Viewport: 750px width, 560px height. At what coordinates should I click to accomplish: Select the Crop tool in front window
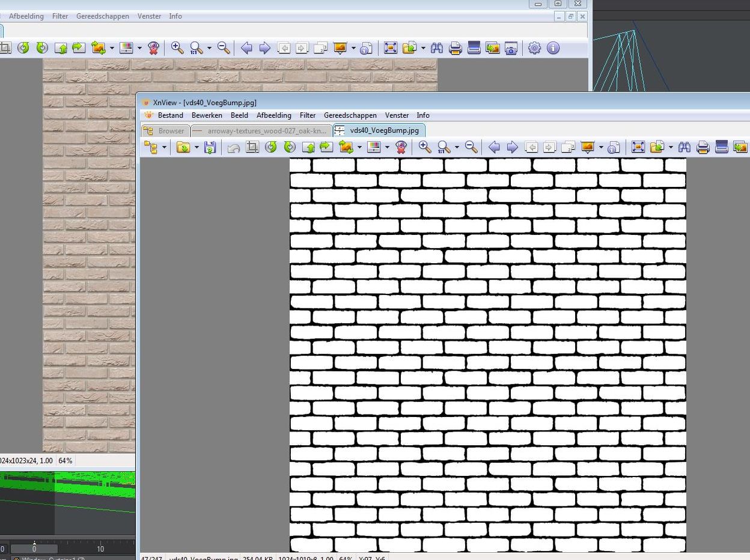(252, 147)
